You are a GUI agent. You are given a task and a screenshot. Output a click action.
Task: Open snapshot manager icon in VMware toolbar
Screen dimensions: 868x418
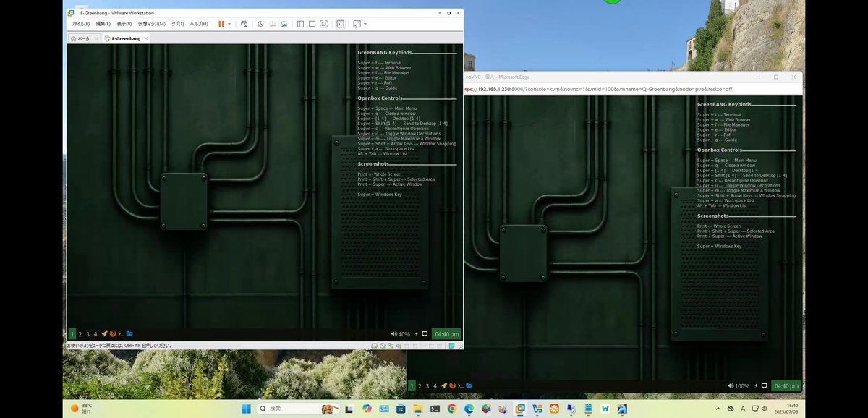tap(284, 24)
